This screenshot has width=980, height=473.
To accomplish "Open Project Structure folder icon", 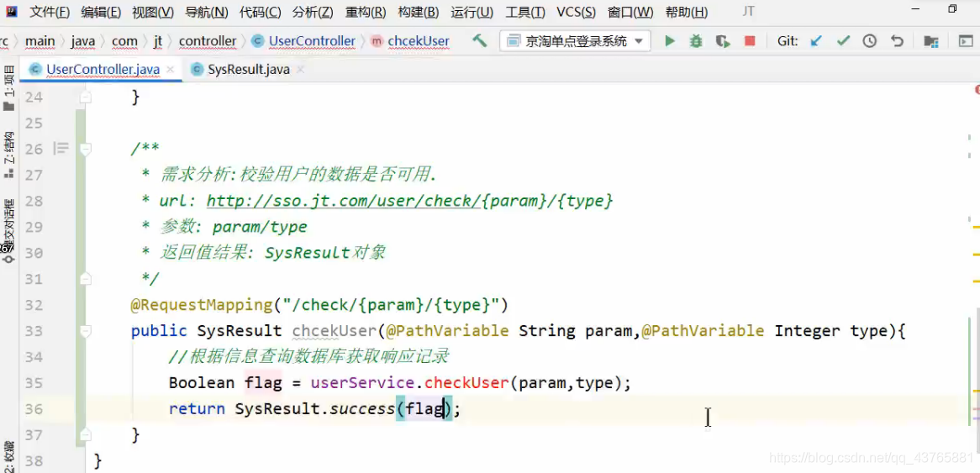I will click(931, 41).
